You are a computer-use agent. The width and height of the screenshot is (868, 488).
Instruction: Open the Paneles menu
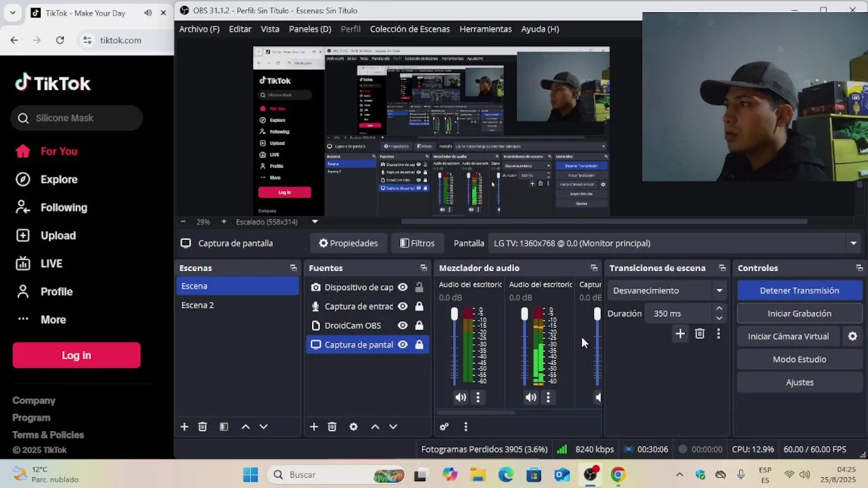point(310,29)
